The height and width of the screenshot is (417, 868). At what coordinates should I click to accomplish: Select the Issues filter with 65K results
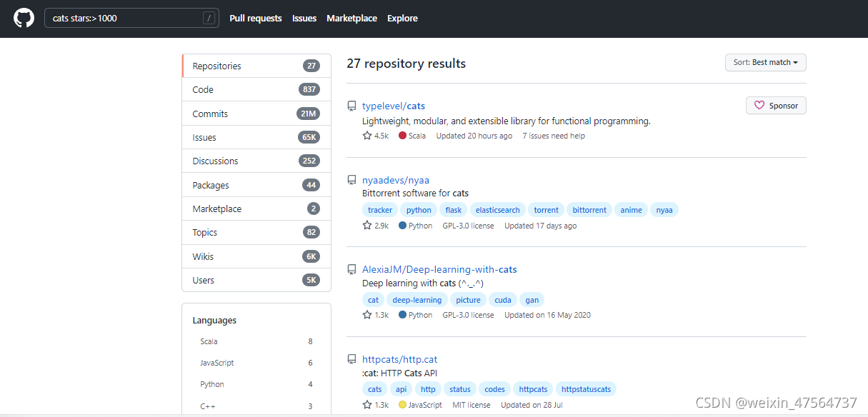click(256, 137)
